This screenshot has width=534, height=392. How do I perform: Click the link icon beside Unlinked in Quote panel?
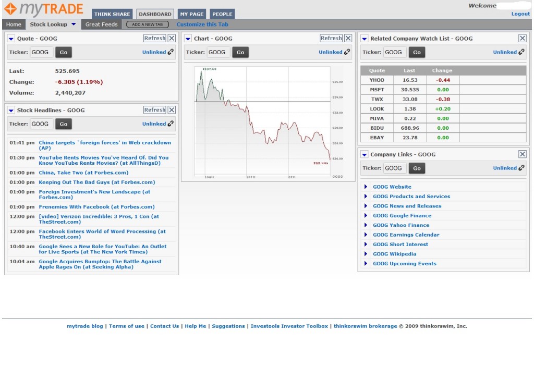pos(171,52)
